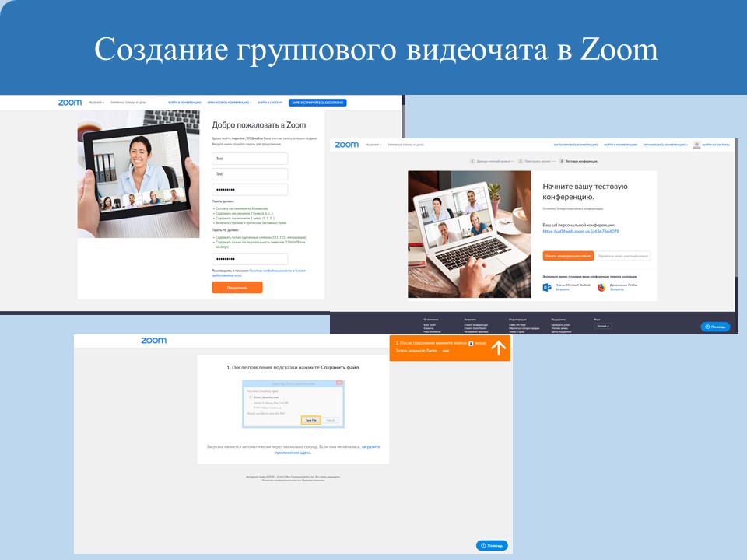The image size is (747, 560).
Task: Open Организовать конференцию dropdown on the welcome page
Action: point(230,103)
